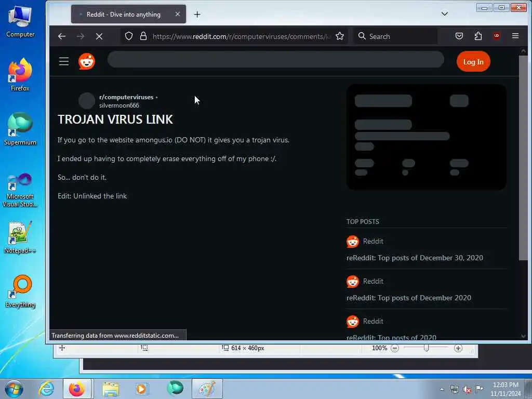
Task: Zoom out with Paint minus button
Action: click(395, 349)
